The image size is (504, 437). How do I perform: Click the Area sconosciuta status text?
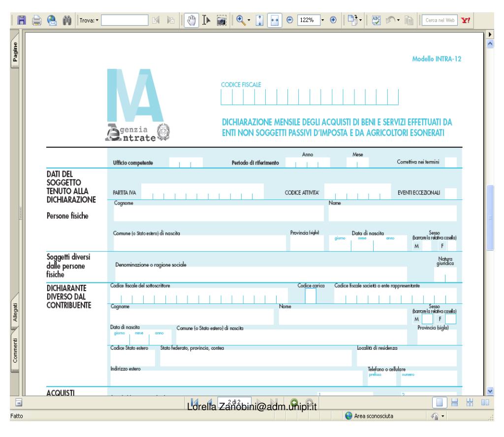[374, 416]
